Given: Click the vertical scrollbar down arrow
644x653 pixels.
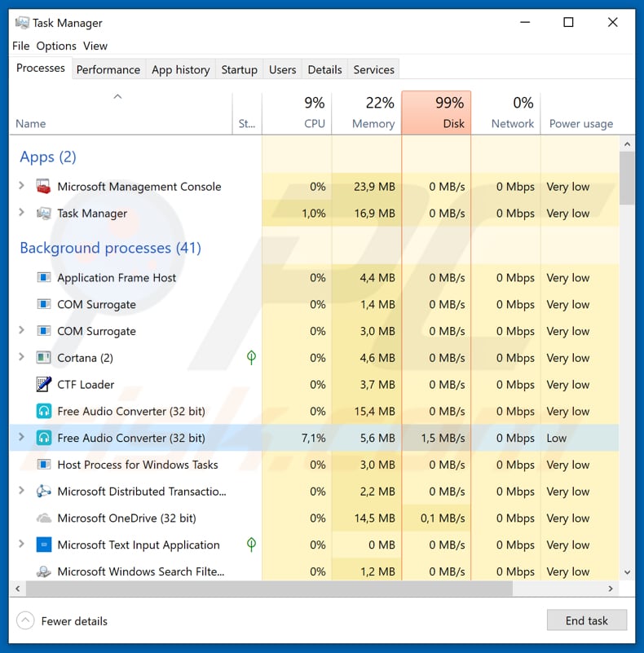Looking at the screenshot, I should pyautogui.click(x=627, y=572).
